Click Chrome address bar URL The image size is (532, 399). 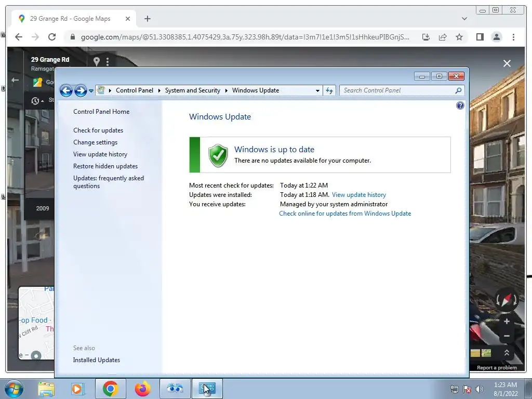245,37
